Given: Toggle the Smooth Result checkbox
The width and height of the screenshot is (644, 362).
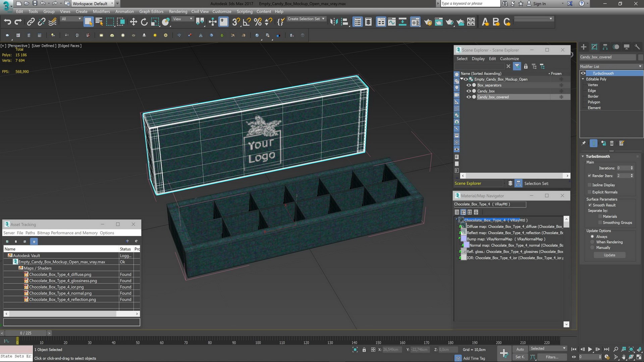Looking at the screenshot, I should pyautogui.click(x=590, y=205).
